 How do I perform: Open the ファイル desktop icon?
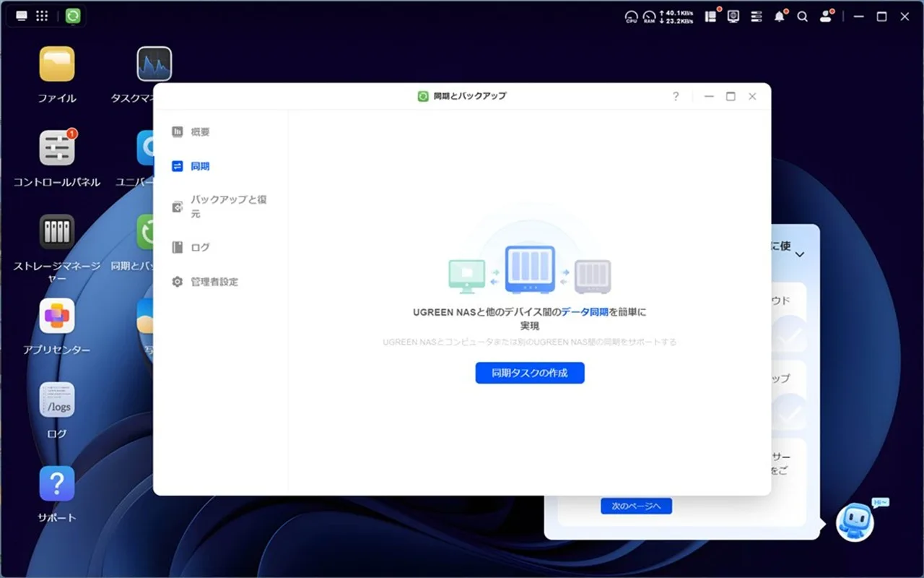(x=57, y=64)
